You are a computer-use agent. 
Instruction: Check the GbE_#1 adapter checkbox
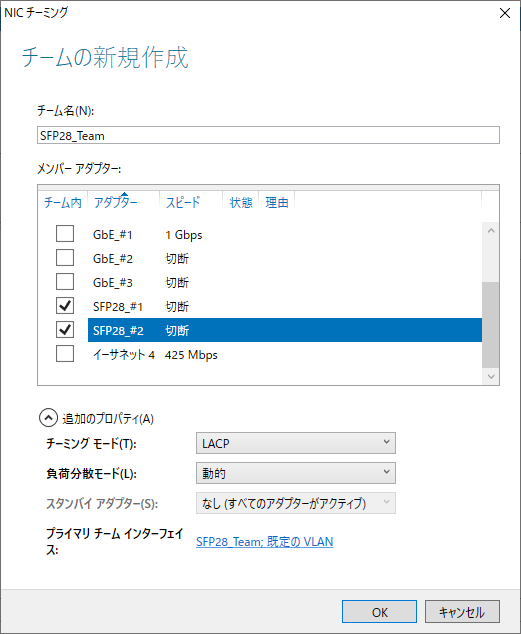65,233
